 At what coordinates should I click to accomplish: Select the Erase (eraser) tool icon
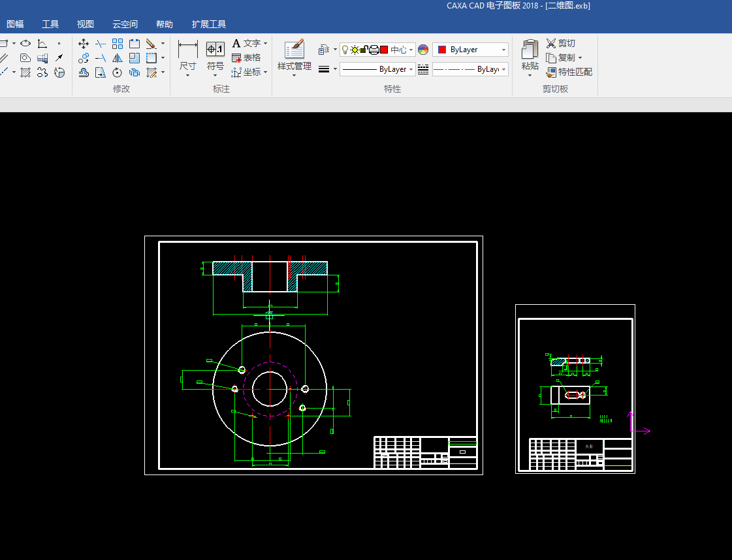point(151,44)
